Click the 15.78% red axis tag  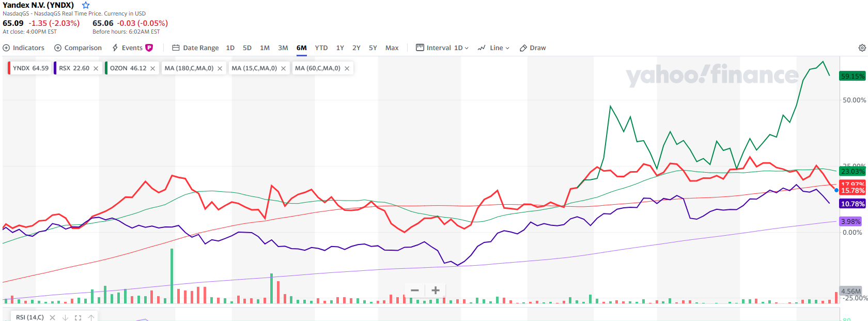[x=853, y=190]
